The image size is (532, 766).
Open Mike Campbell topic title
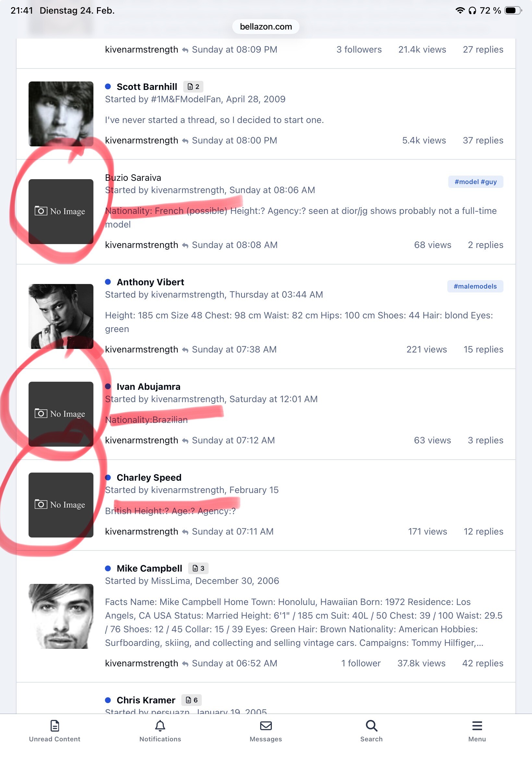[x=149, y=568]
